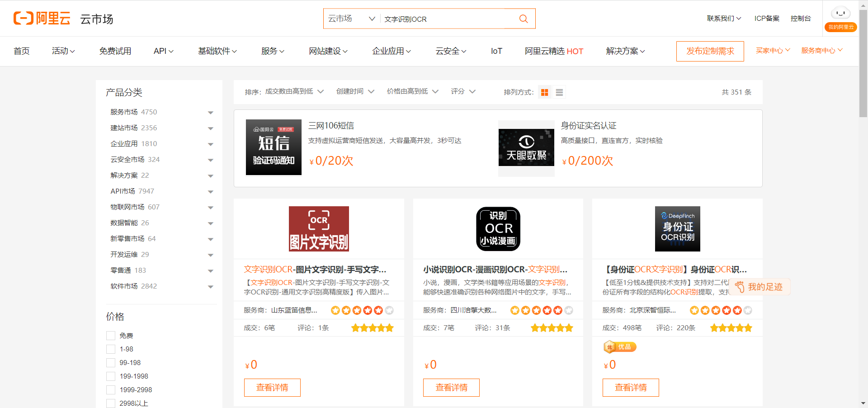Open 阿里云精选 HOT menu item
Image resolution: width=868 pixels, height=408 pixels.
[x=554, y=51]
